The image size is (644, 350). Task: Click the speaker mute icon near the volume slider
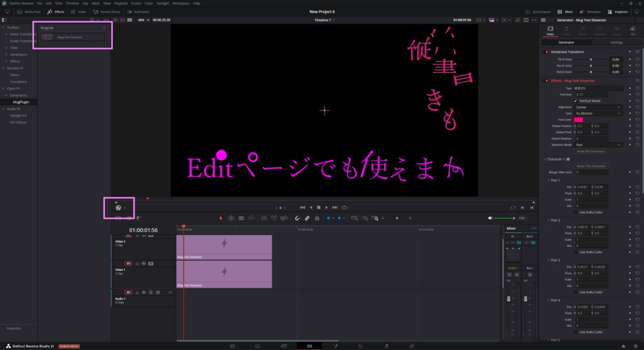click(490, 218)
